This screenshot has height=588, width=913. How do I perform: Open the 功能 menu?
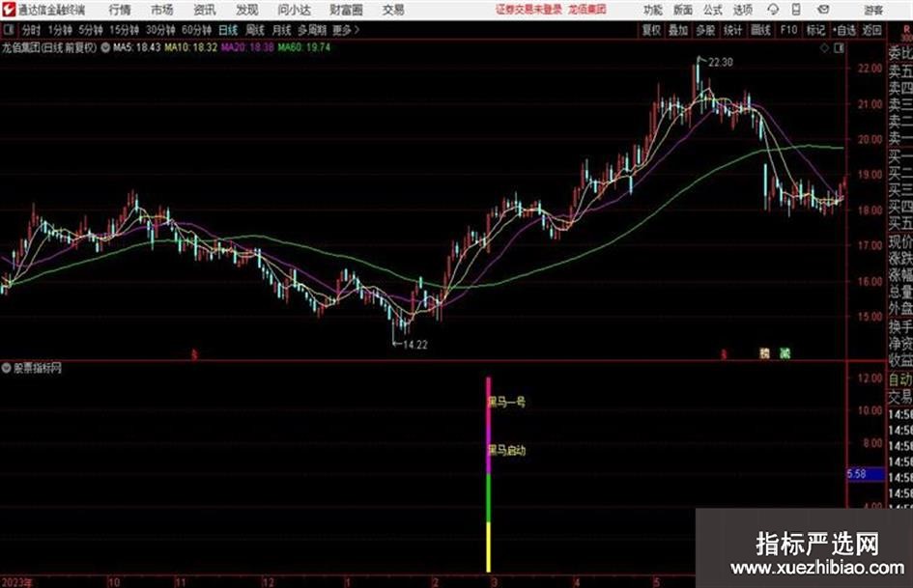click(653, 10)
